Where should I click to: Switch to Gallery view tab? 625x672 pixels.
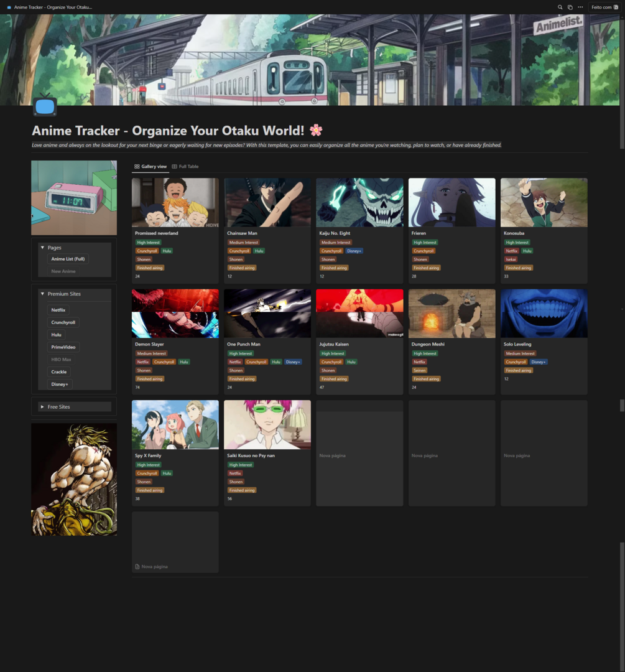coord(150,167)
